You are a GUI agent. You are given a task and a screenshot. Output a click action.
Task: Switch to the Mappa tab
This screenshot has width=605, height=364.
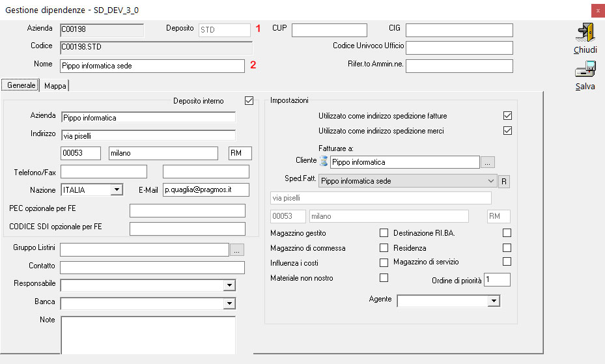pos(55,85)
